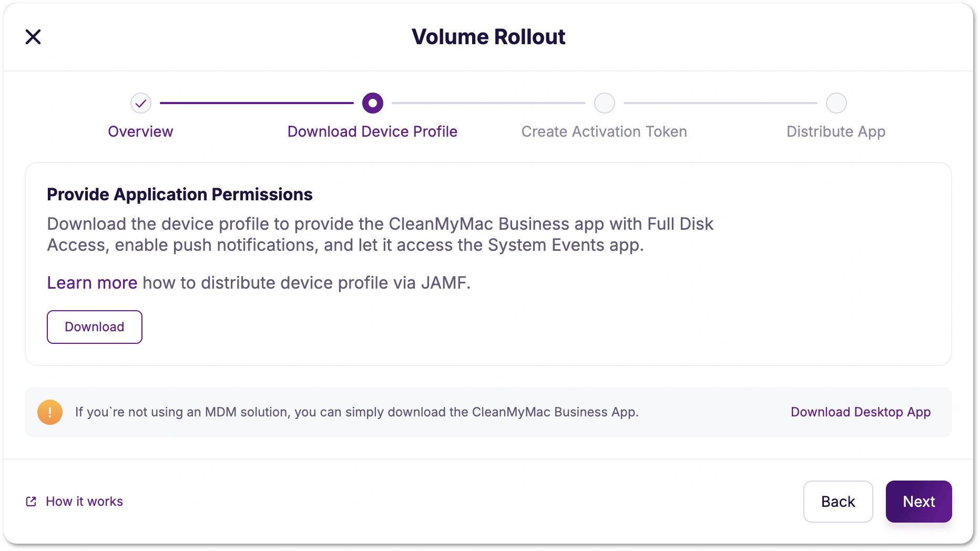
Task: Click the purple progress line after Overview
Action: click(257, 103)
